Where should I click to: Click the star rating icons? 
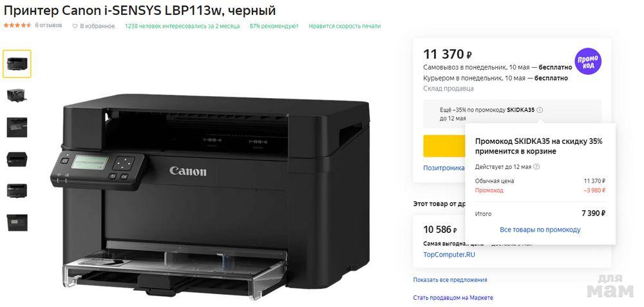pos(17,26)
